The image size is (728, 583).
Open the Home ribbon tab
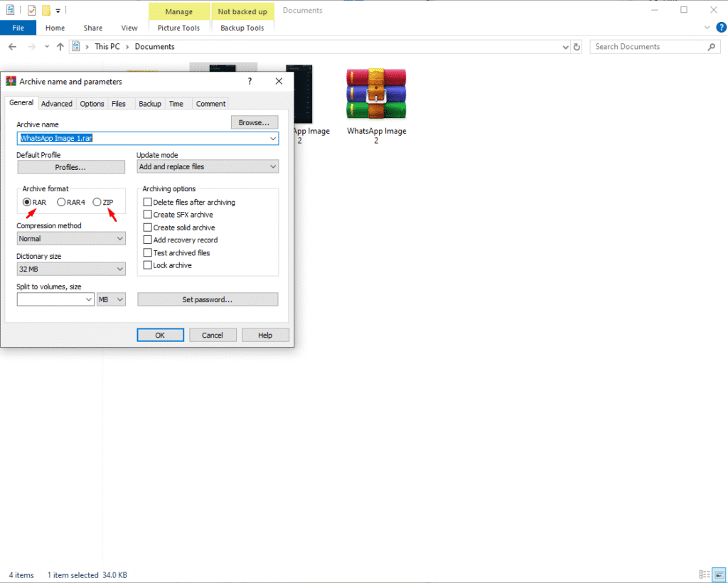tap(55, 28)
